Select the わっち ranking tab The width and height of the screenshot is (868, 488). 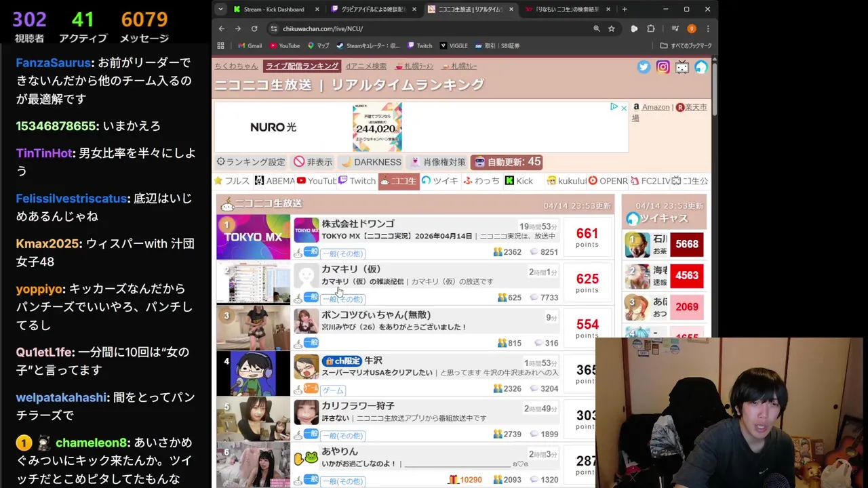point(481,181)
